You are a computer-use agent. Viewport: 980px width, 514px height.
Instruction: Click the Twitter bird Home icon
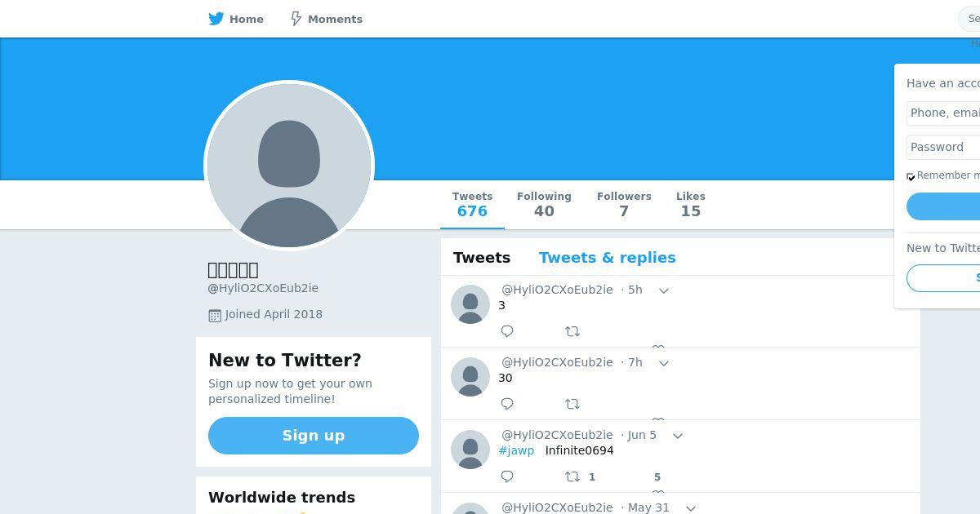[216, 19]
